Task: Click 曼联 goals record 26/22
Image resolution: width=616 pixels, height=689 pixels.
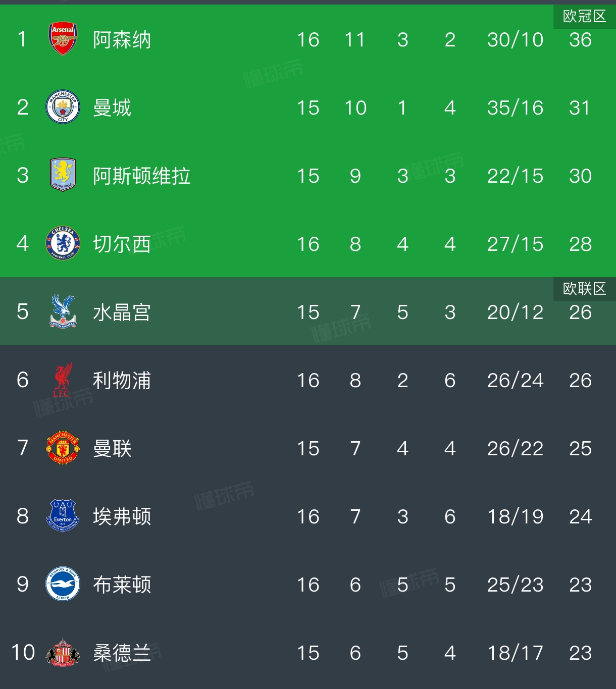Action: pyautogui.click(x=515, y=449)
